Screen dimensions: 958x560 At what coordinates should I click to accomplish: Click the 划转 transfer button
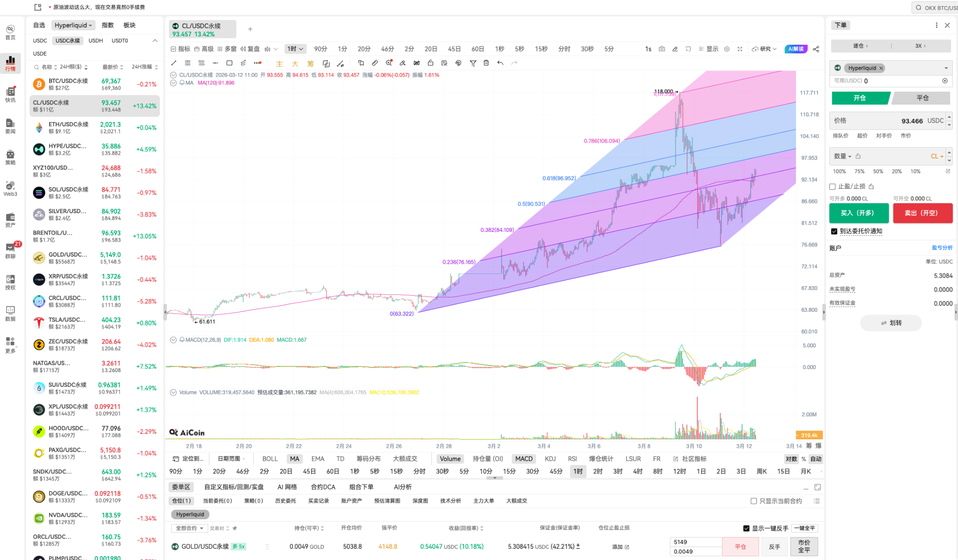(x=890, y=323)
